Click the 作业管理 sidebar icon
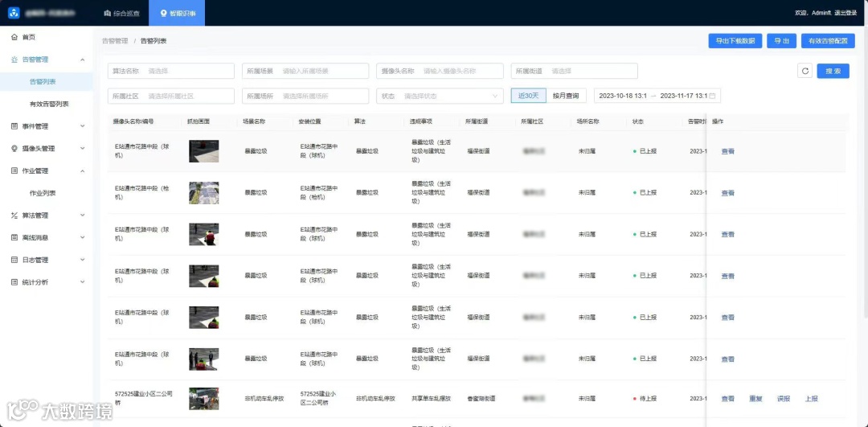 coord(14,170)
